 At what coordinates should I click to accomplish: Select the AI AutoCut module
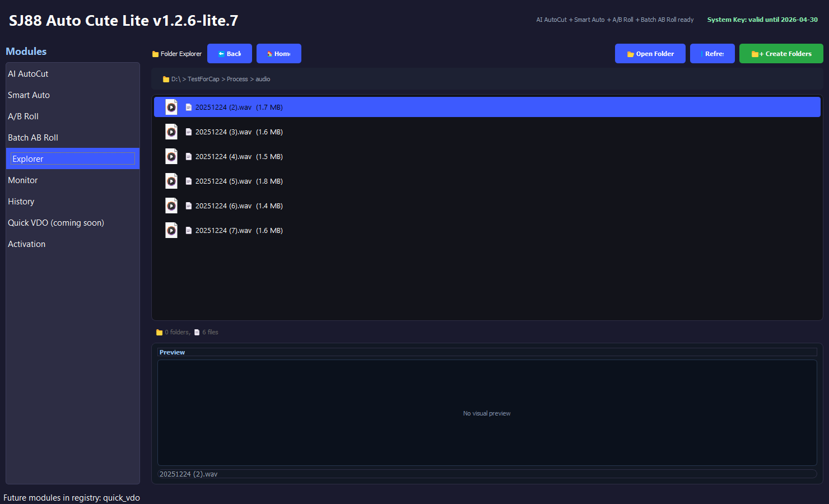[28, 73]
